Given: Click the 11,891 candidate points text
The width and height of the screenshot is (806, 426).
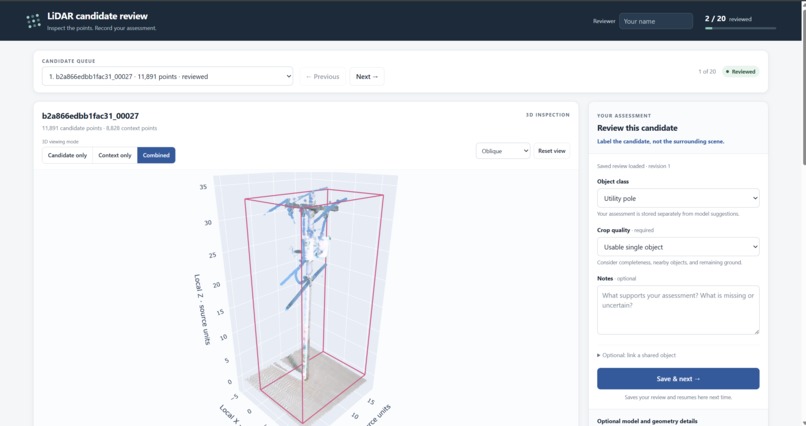Looking at the screenshot, I should (x=73, y=128).
